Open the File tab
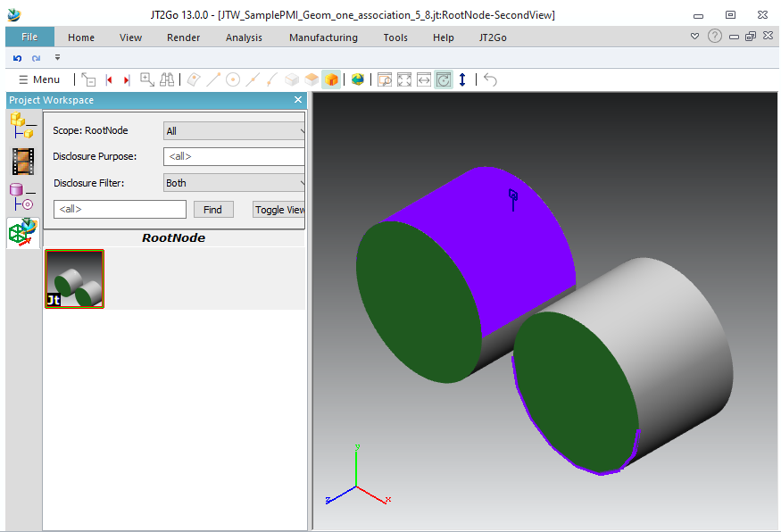Viewport: 781px width, 532px height. (x=29, y=37)
